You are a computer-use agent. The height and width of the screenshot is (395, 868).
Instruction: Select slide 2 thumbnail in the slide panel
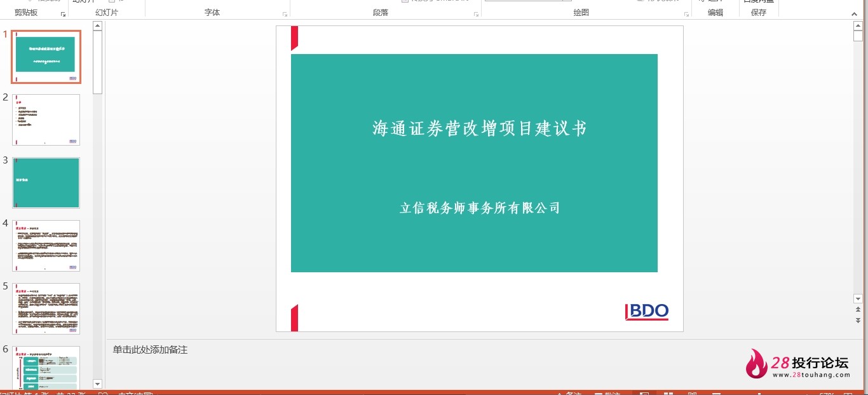coord(46,120)
